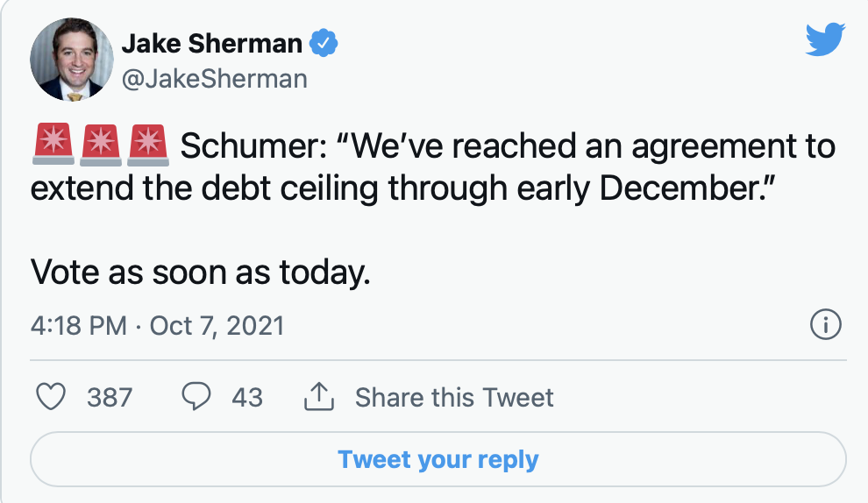Open the 4:18 PM Oct 7, 2021 timestamp

tap(158, 326)
